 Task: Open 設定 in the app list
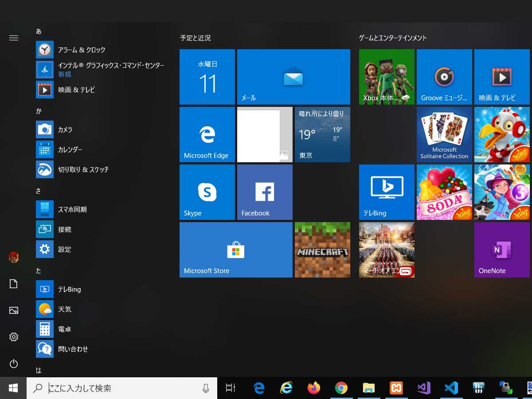click(101, 249)
